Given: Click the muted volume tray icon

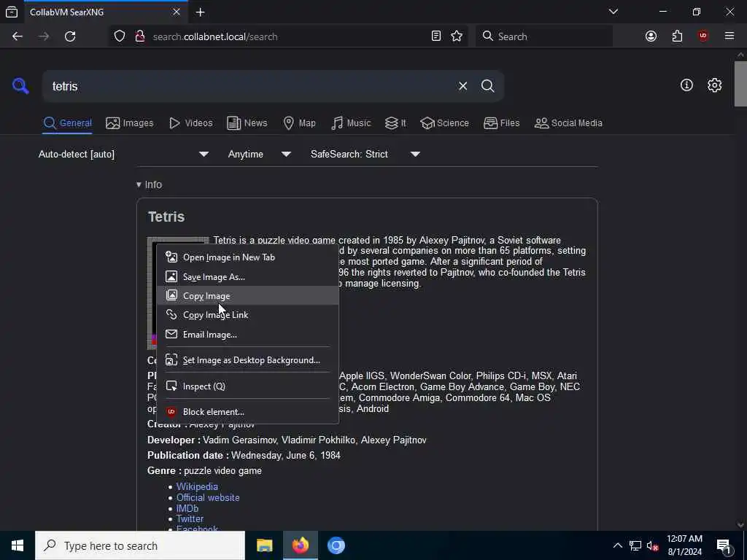Looking at the screenshot, I should click(652, 546).
